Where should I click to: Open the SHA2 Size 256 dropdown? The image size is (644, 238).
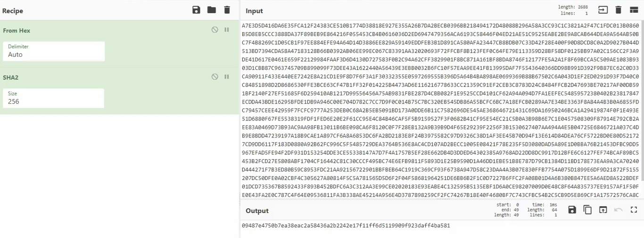tap(54, 98)
